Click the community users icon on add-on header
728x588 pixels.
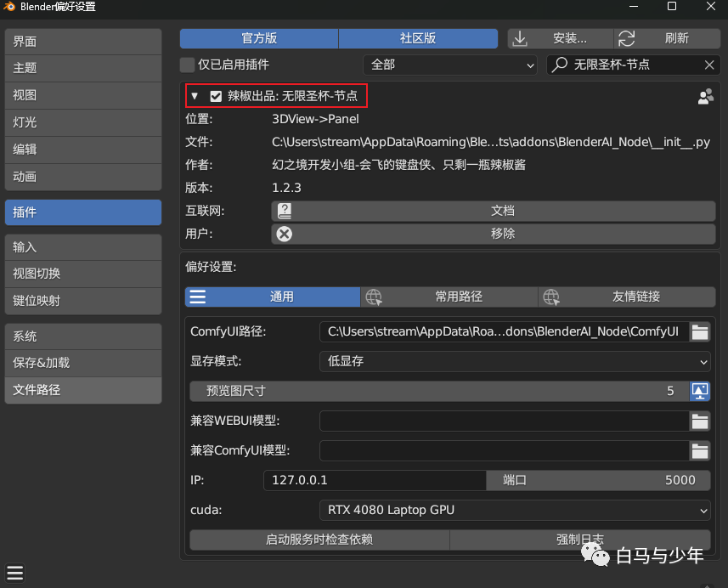(706, 96)
